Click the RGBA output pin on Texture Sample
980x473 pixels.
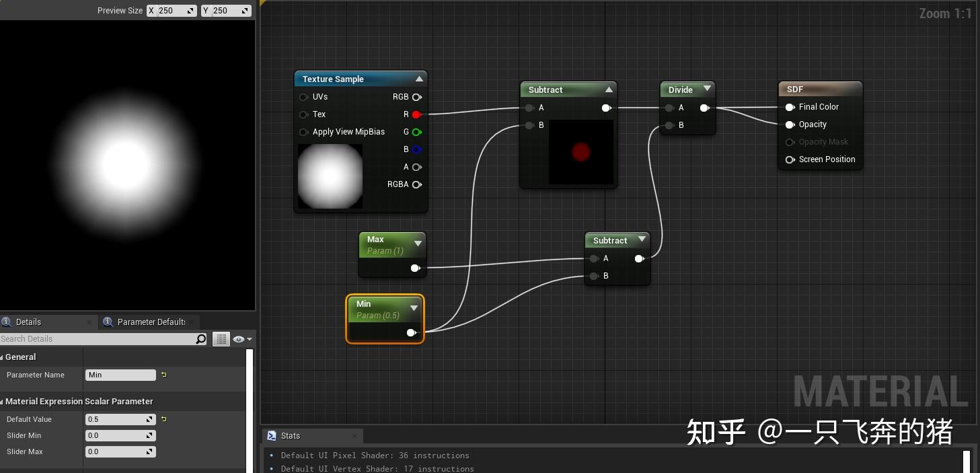tap(416, 184)
